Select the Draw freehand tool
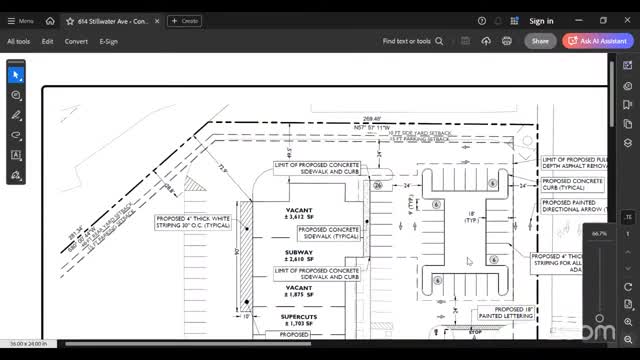Image resolution: width=640 pixels, height=360 pixels. (16, 135)
